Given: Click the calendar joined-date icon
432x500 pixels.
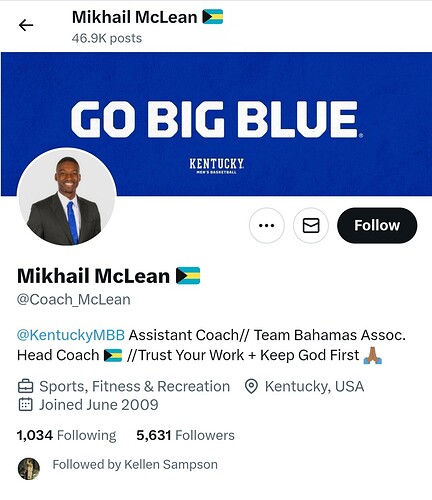Looking at the screenshot, I should (25, 405).
